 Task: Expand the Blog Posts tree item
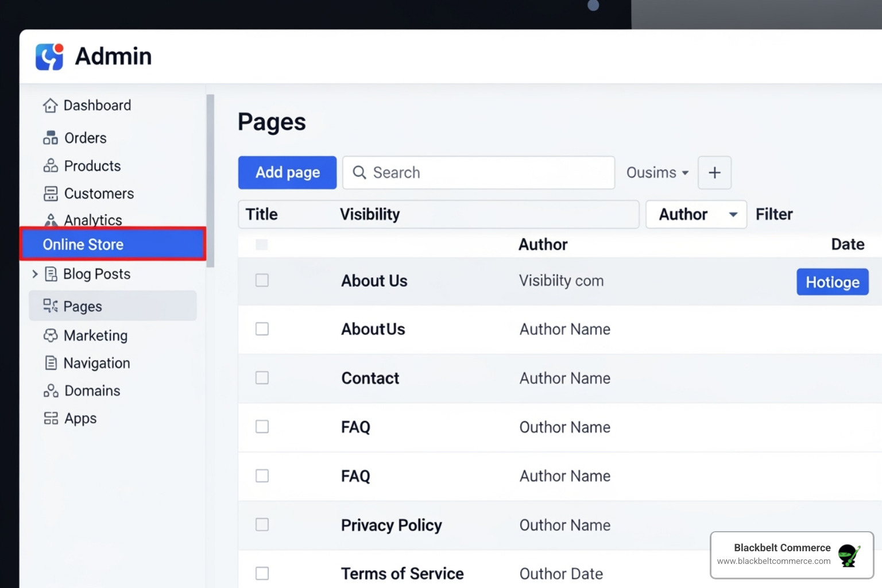click(x=36, y=274)
